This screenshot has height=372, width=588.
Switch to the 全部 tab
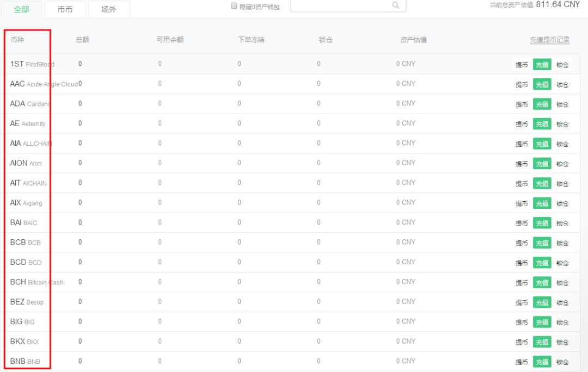coord(21,9)
